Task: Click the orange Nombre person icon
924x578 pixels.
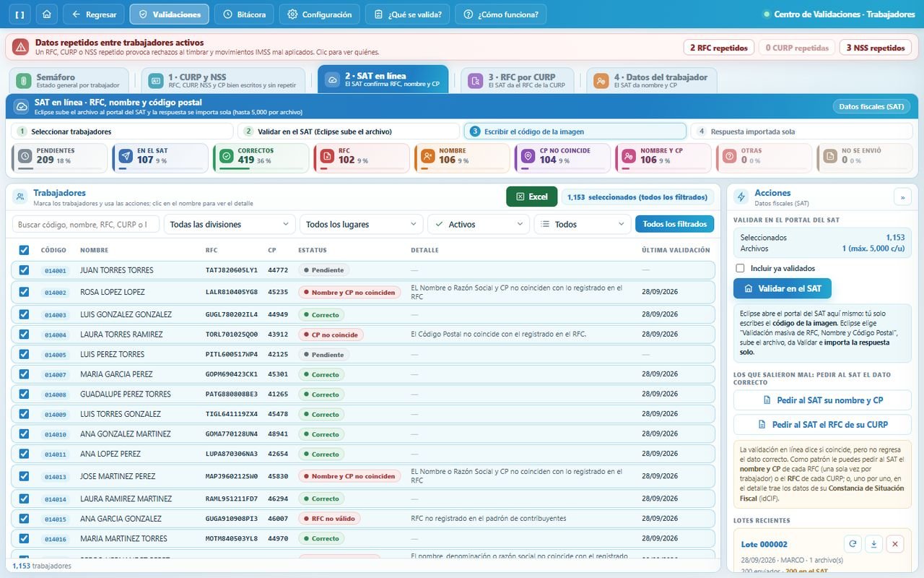Action: click(x=427, y=156)
